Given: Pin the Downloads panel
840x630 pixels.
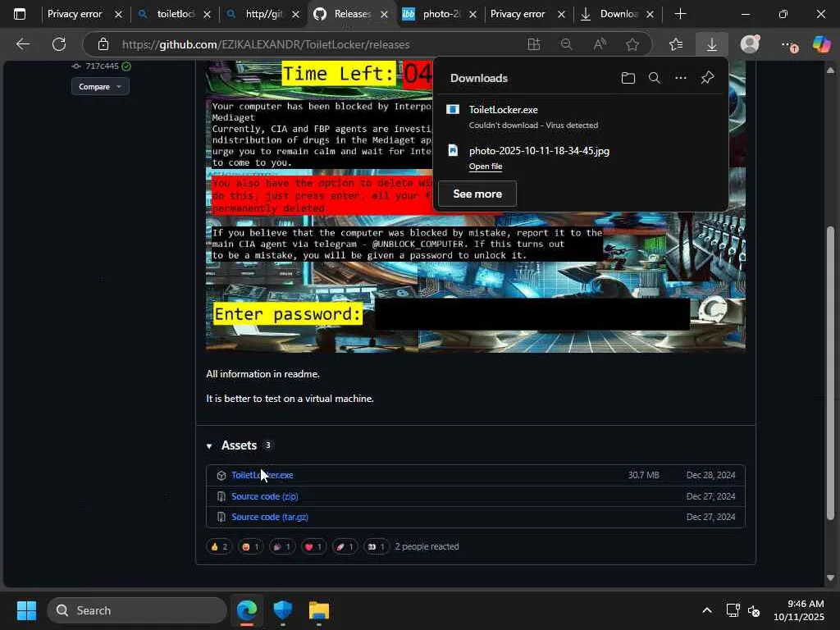Looking at the screenshot, I should [x=707, y=78].
